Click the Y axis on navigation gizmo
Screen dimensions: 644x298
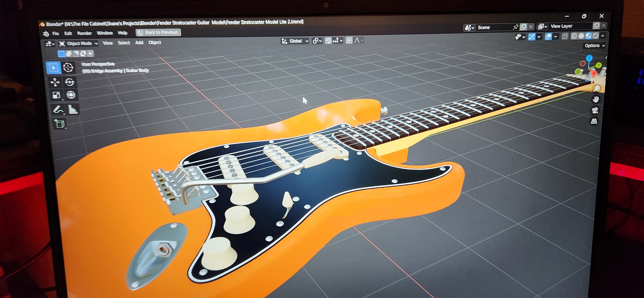598,65
